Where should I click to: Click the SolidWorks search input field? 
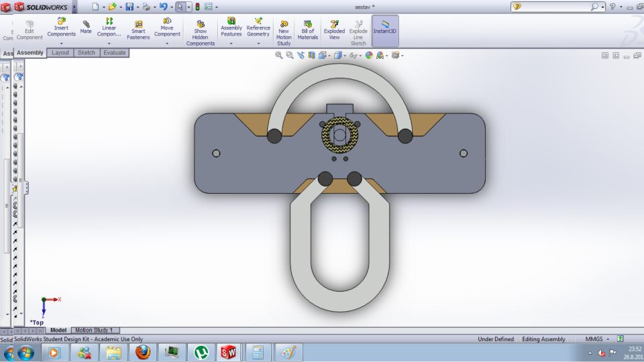555,7
